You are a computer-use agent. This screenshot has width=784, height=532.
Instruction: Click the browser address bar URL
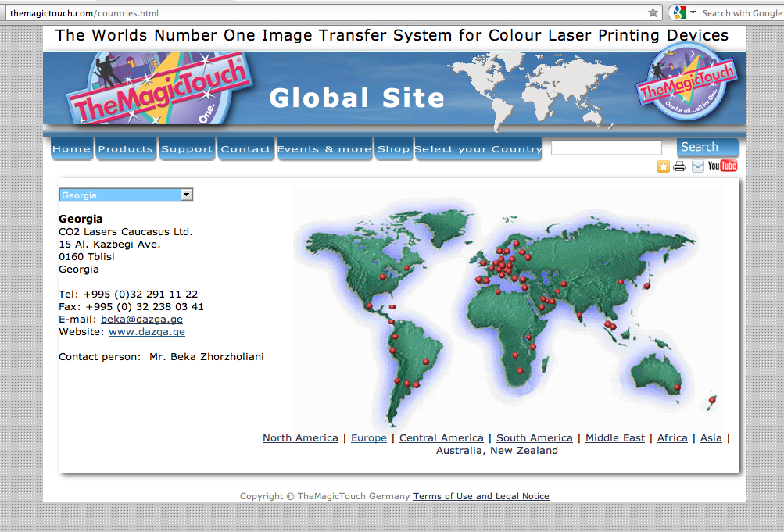coord(84,13)
